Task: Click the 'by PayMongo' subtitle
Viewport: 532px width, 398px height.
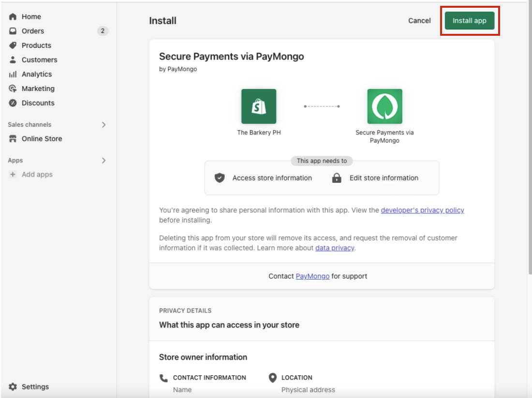Action: point(178,69)
